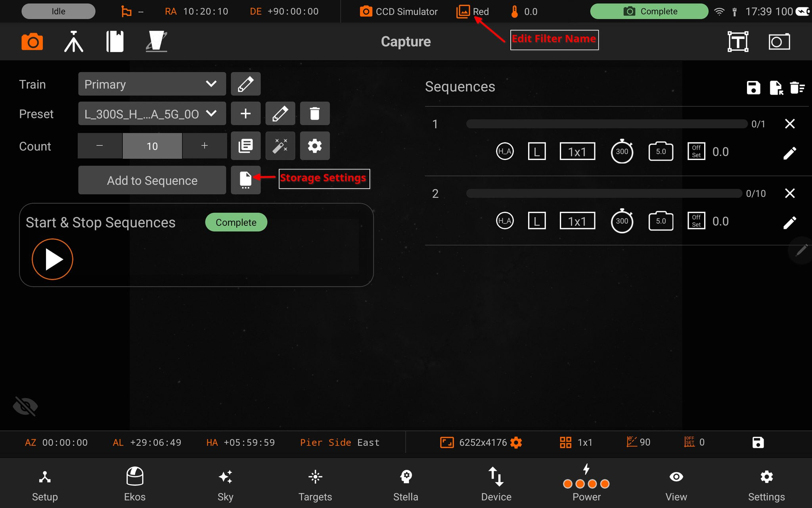Click the magic wand icon beside Count
The height and width of the screenshot is (508, 812).
(x=280, y=146)
